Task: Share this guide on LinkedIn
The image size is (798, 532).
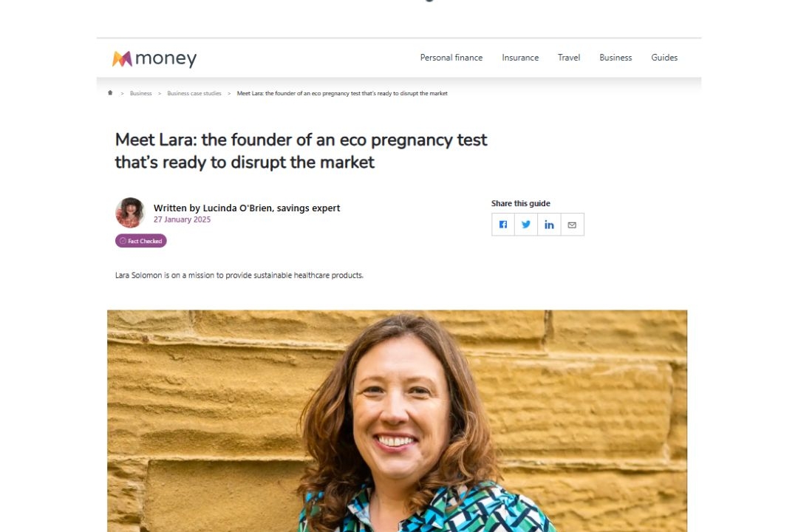Action: pos(549,225)
